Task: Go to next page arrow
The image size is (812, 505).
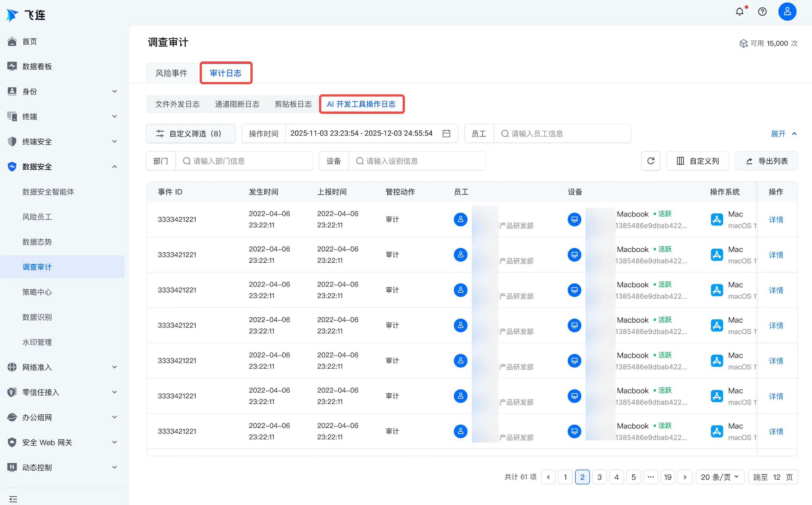Action: [685, 477]
